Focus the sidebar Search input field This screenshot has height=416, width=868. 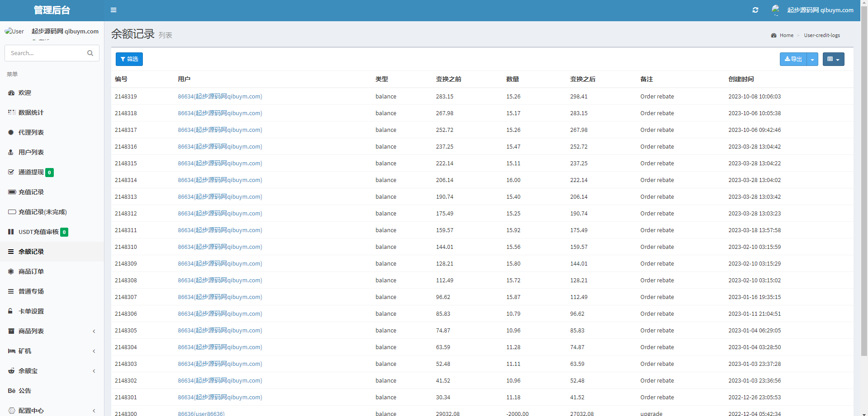[45, 53]
